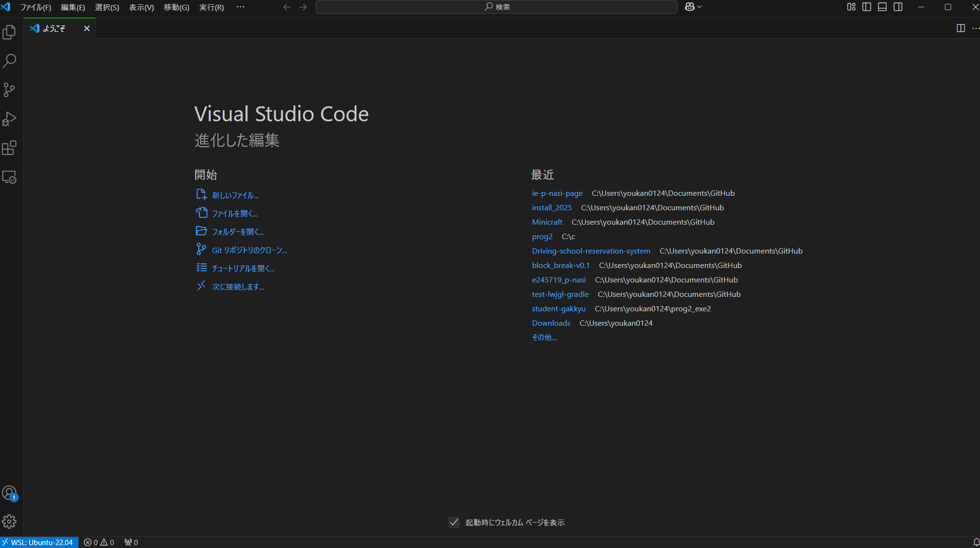Open recent folder Downloads
This screenshot has width=980, height=548.
click(x=551, y=323)
